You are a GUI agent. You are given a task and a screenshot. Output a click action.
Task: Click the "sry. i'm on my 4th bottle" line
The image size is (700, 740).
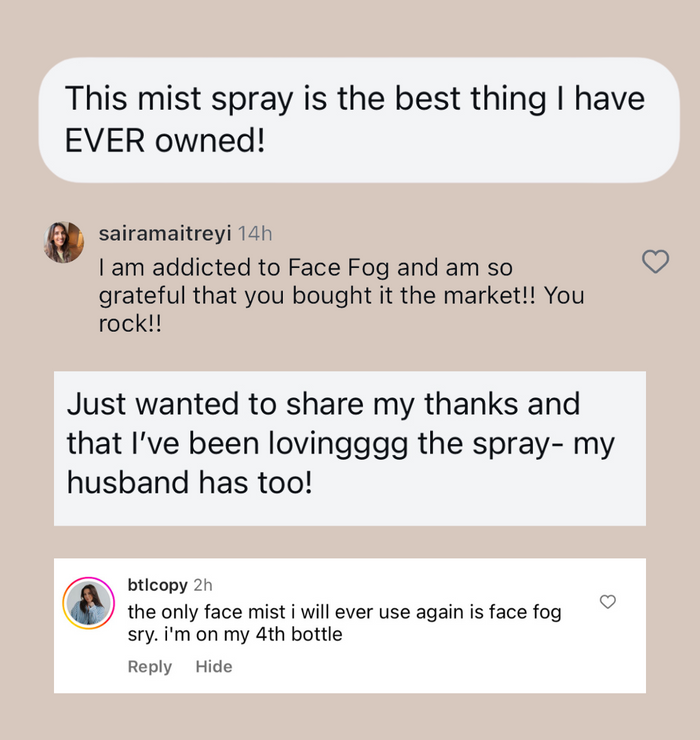[x=235, y=634]
